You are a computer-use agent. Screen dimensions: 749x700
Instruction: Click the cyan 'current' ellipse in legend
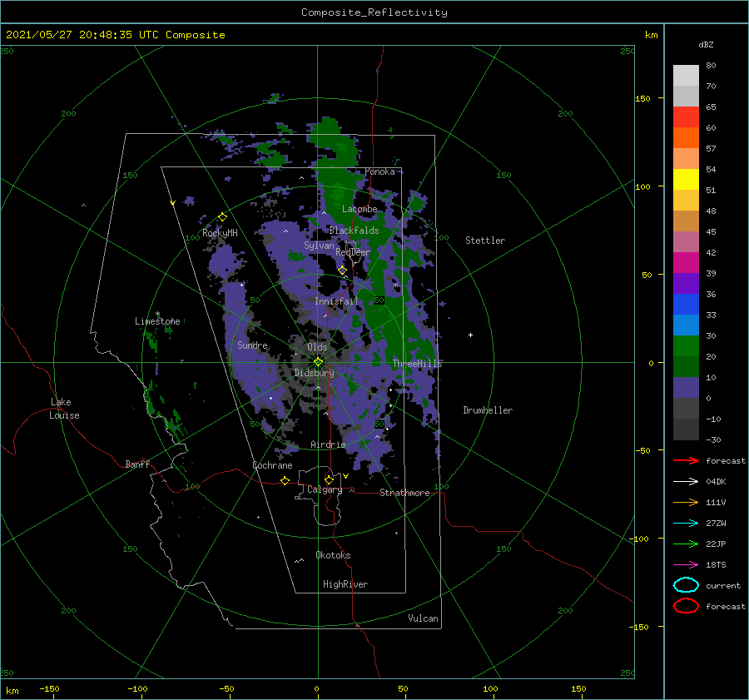click(x=686, y=585)
